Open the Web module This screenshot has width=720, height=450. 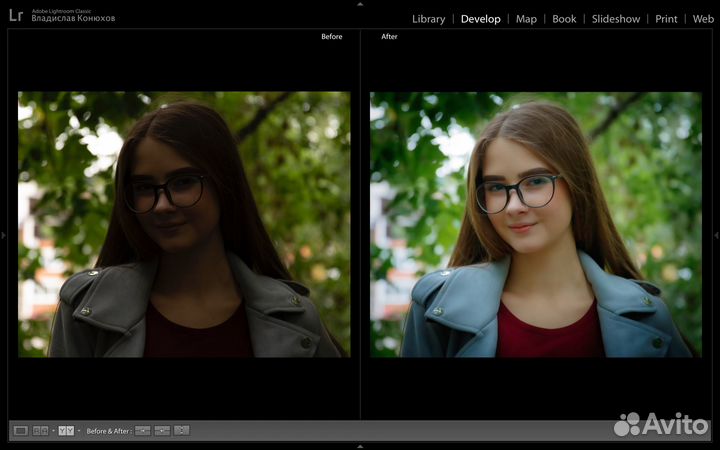click(703, 19)
